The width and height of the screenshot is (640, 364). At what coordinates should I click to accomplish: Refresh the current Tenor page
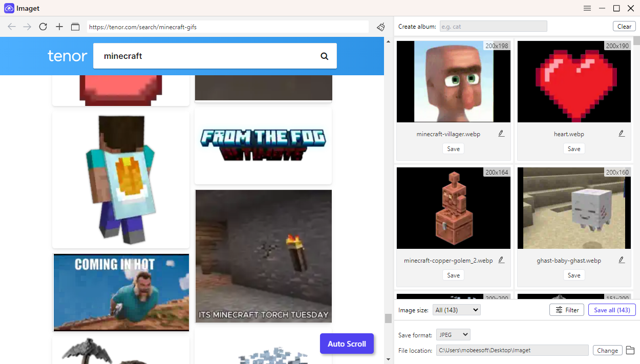[x=43, y=27]
